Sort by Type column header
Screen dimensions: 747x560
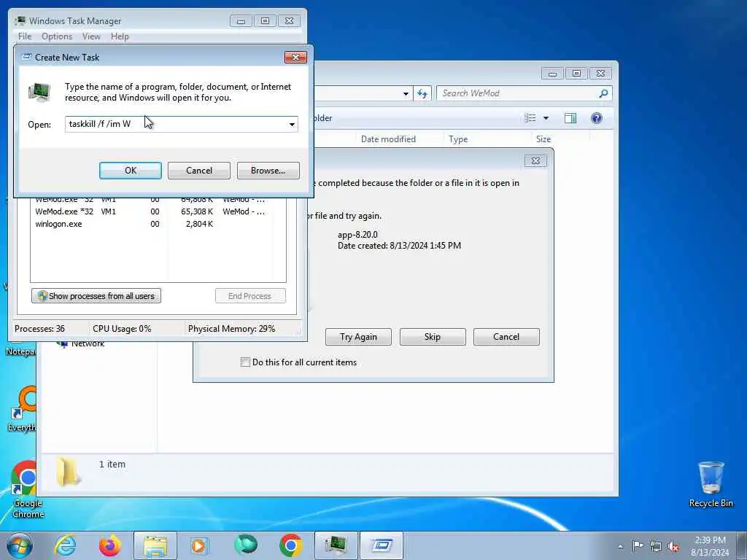tap(458, 139)
